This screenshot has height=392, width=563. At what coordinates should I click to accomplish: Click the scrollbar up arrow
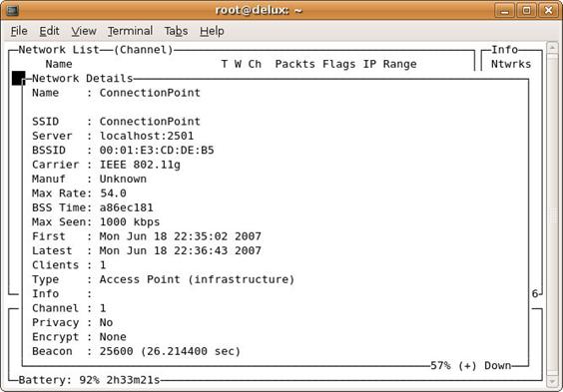[x=552, y=48]
